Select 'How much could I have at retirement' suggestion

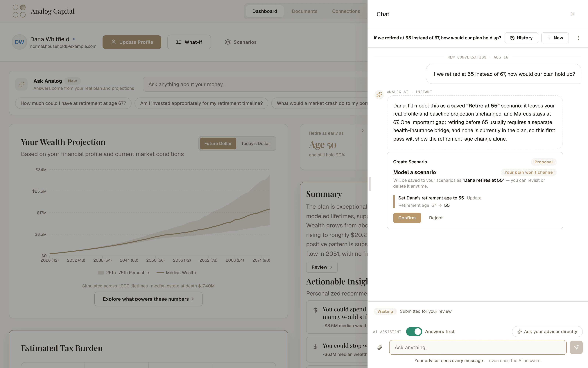73,103
